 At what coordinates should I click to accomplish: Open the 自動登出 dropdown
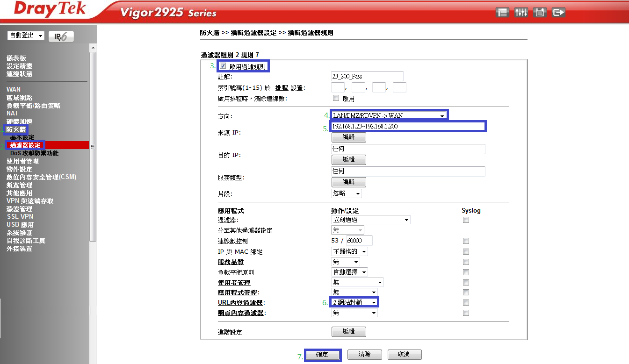pyautogui.click(x=26, y=36)
